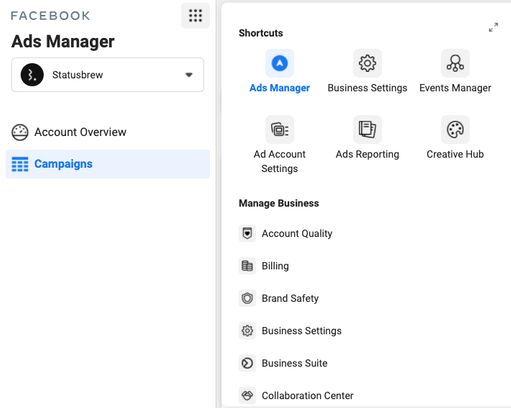Click the Campaigns table grid icon
Screen dimensions: 511x408
(x=20, y=164)
